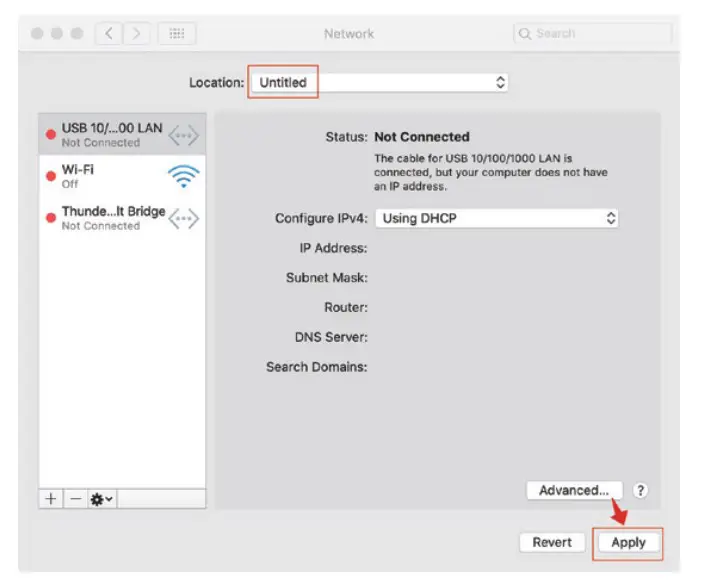Click 'Off' status under Wi-Fi

[70, 184]
